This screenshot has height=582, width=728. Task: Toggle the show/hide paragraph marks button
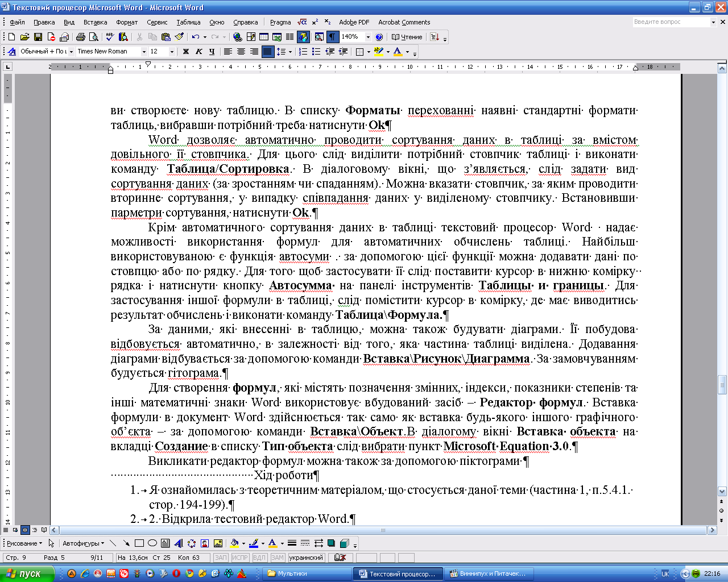[x=332, y=37]
